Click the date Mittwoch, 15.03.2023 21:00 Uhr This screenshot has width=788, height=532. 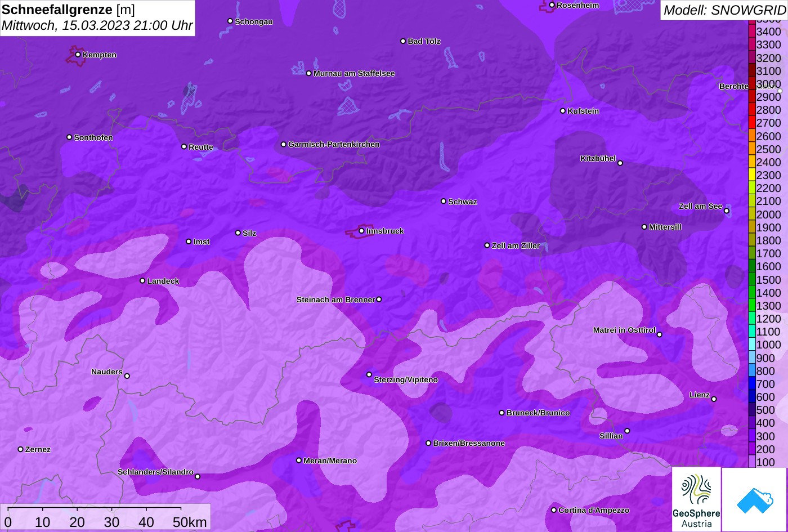pos(97,25)
